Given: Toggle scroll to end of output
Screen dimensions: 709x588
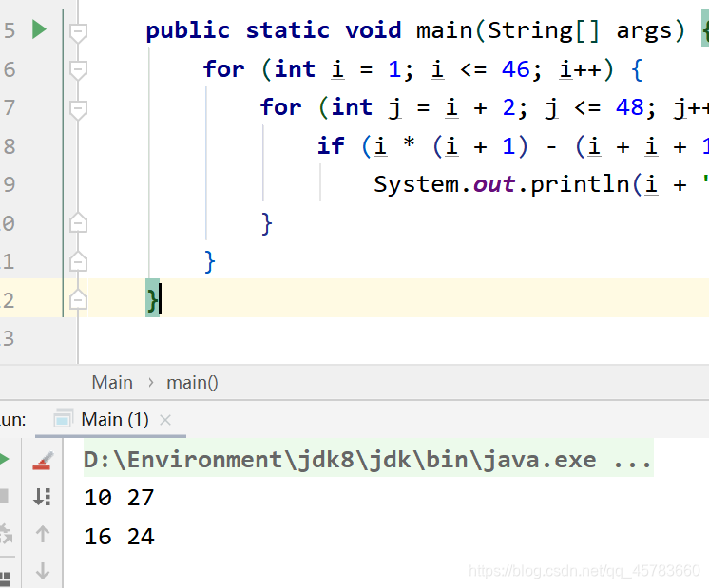Looking at the screenshot, I should coord(42,497).
